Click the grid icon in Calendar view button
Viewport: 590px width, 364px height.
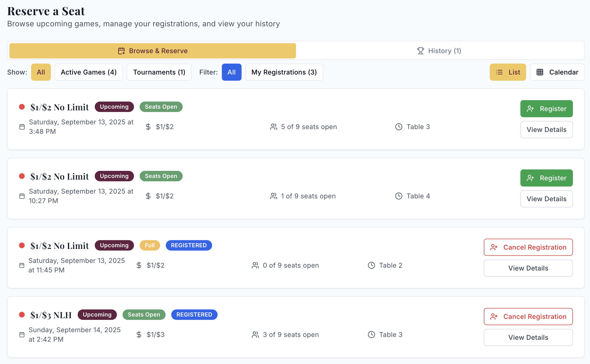tap(540, 72)
